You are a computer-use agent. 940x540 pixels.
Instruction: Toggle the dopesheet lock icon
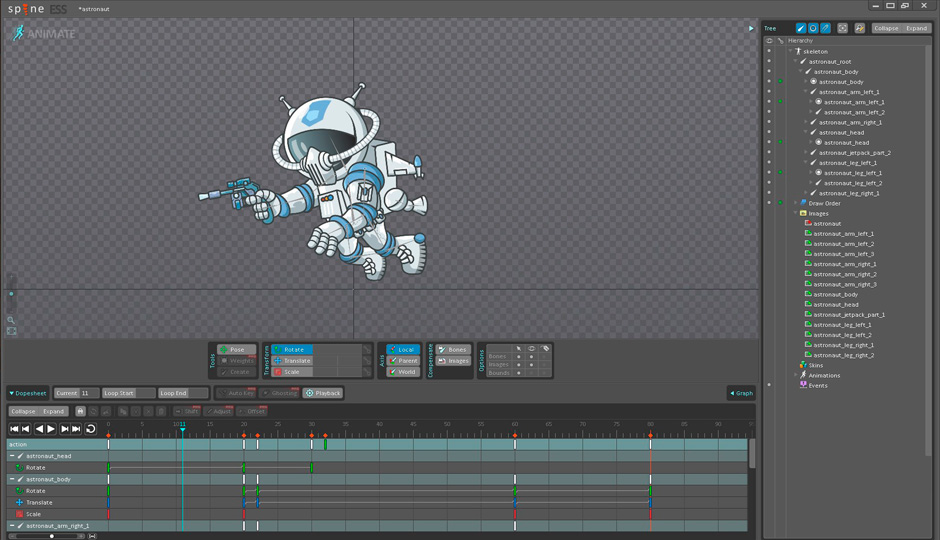click(x=80, y=411)
